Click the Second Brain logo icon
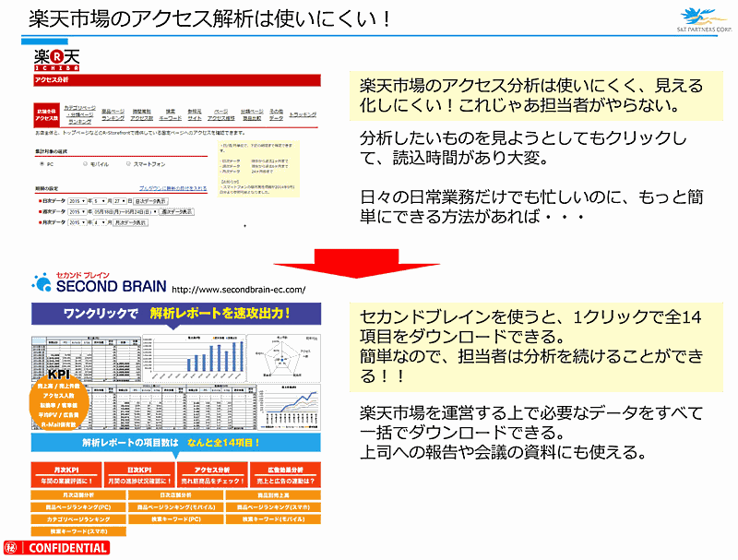Screen dimensions: 738x560 pos(42,282)
